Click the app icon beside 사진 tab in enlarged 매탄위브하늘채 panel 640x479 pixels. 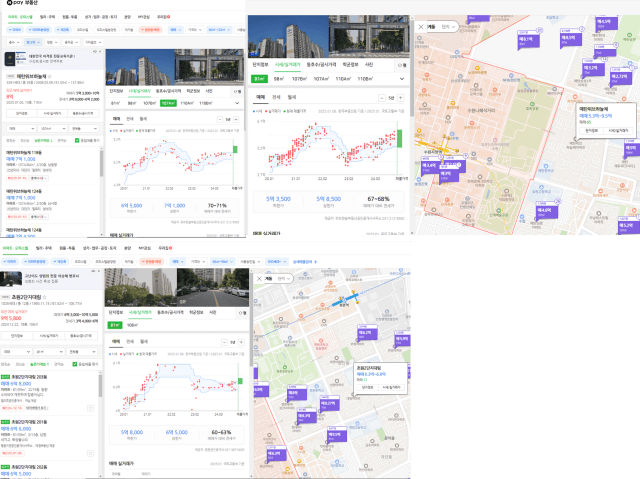point(402,65)
